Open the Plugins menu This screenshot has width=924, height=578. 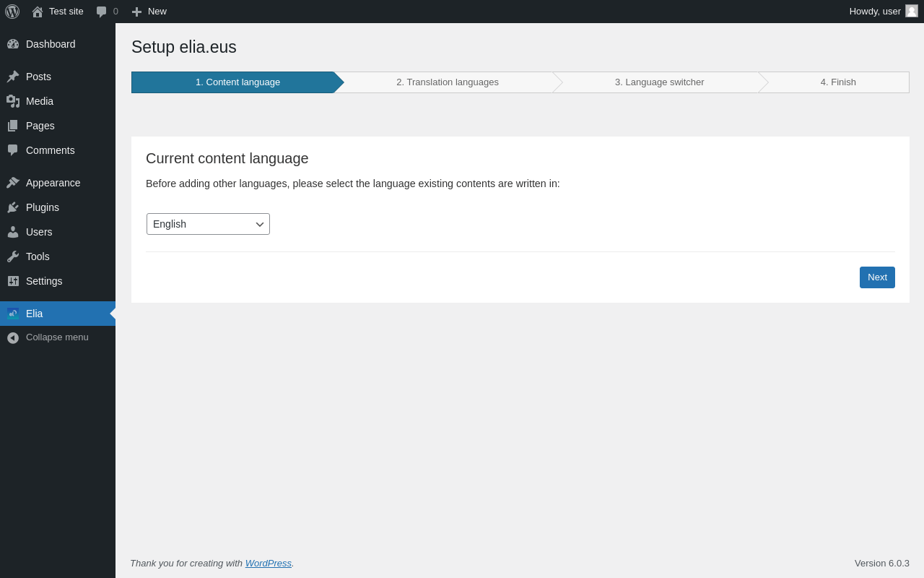point(43,207)
